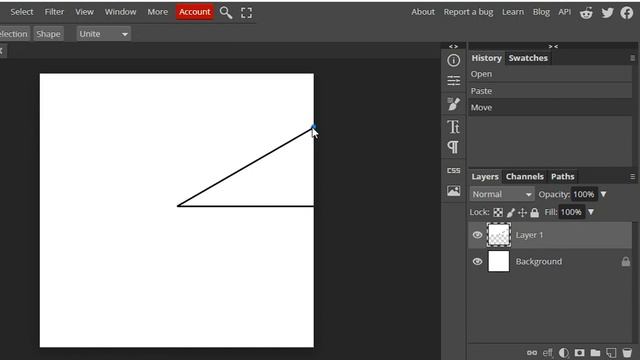Open the Learn link
Screen dimensions: 640x360
coord(513,12)
